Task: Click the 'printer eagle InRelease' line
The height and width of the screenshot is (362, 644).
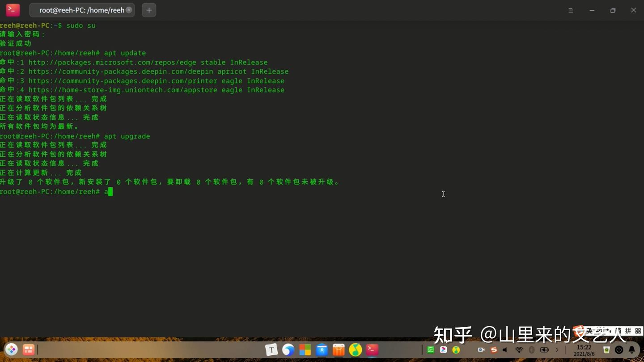Action: coord(142,80)
